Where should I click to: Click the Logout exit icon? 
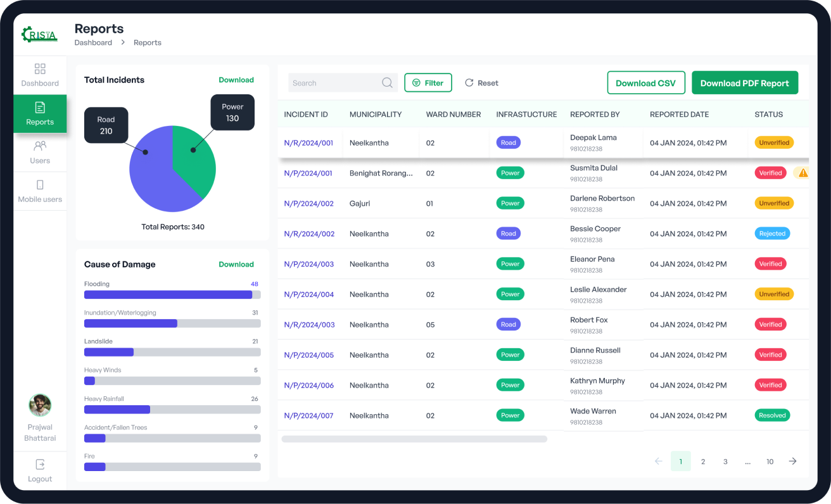click(x=40, y=464)
